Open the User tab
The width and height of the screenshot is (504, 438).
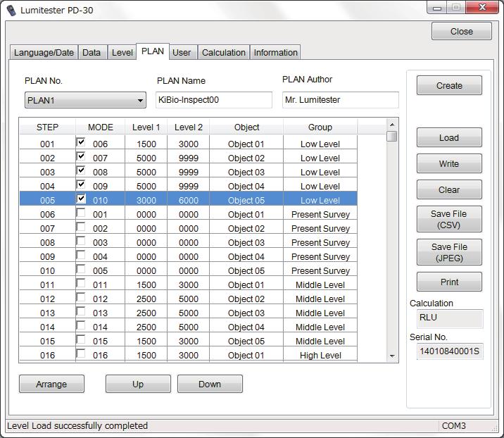coord(182,52)
